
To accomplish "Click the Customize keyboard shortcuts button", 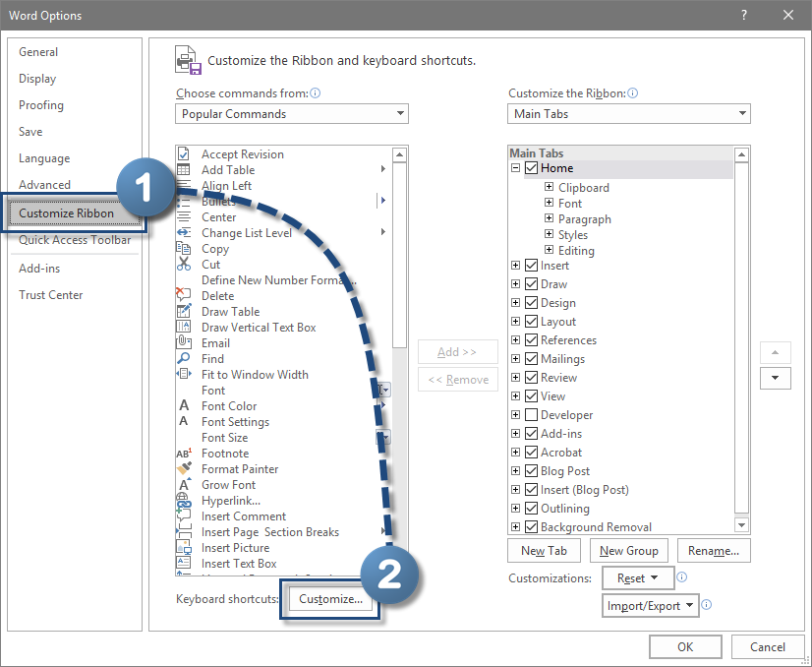I will point(330,599).
